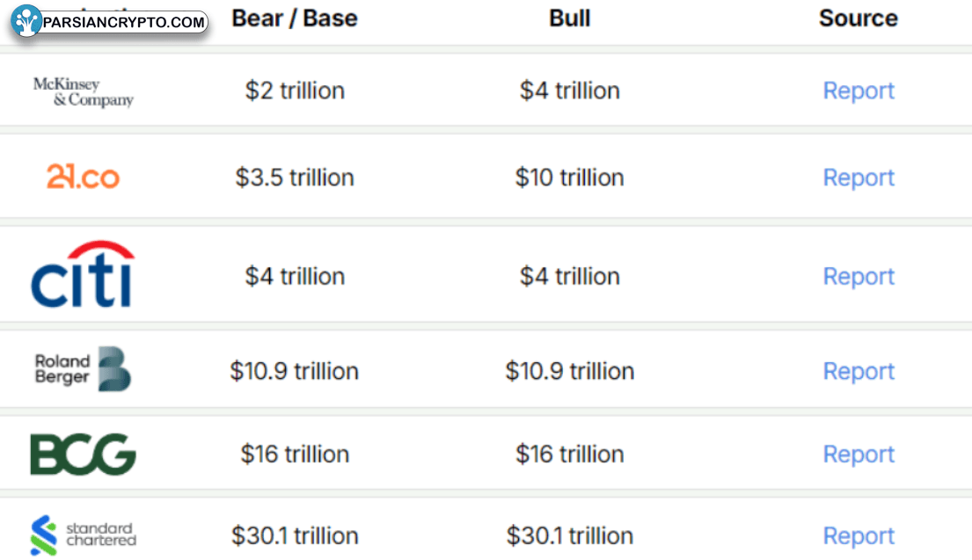Viewport: 972px width, 560px height.
Task: Click the PARSIANCRYPTO.COM watermark text
Action: tap(124, 22)
